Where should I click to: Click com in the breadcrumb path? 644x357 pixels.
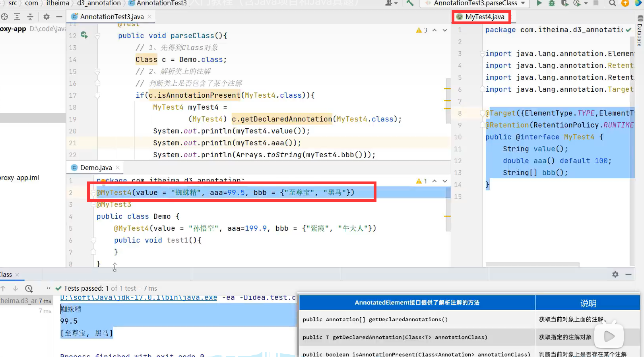(31, 3)
